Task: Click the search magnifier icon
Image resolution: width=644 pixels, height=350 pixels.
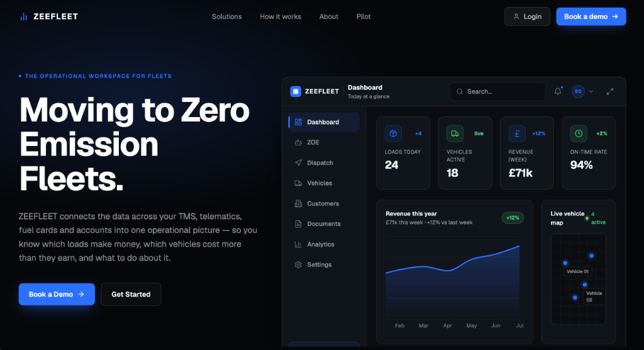Action: point(460,91)
